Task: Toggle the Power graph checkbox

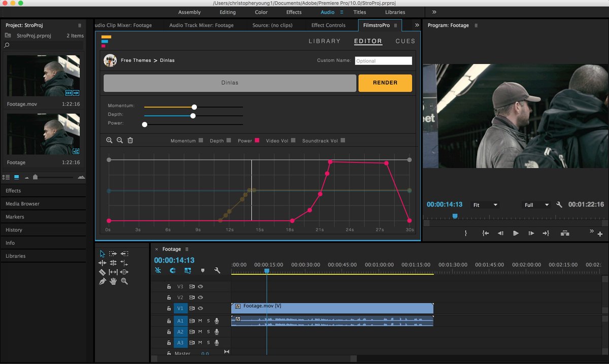Action: click(x=257, y=140)
